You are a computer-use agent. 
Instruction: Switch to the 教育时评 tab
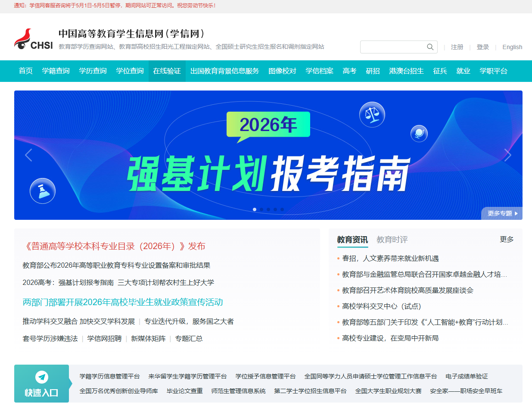392,240
